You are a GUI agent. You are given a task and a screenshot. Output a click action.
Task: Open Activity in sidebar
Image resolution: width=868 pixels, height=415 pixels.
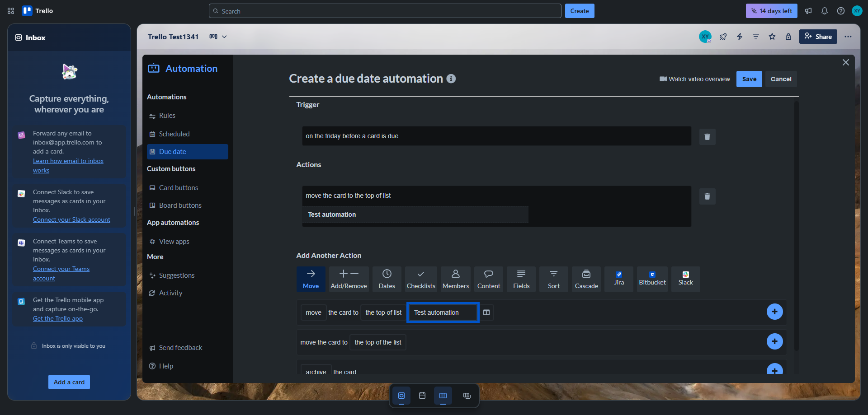click(187, 293)
